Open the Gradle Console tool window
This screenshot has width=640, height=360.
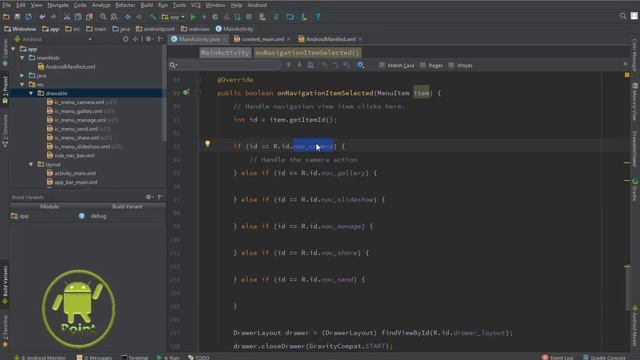tap(604, 357)
